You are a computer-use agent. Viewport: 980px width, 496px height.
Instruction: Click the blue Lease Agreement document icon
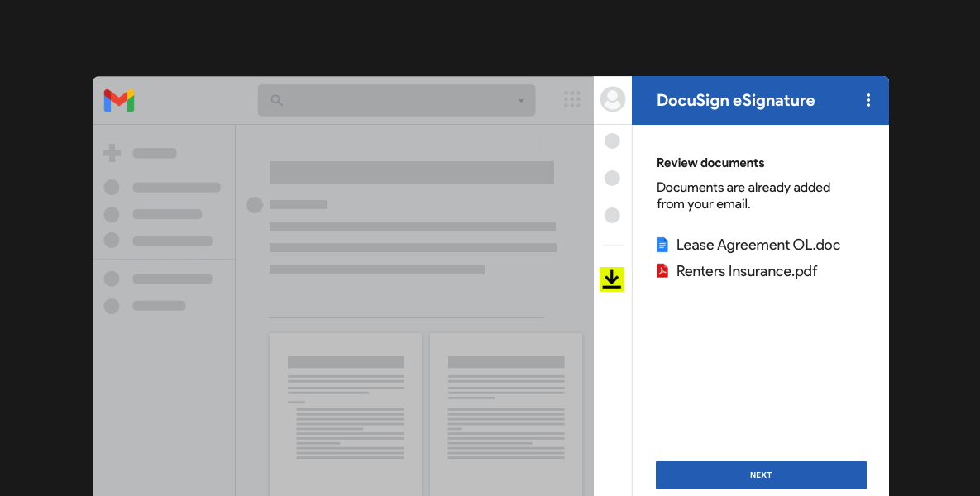pos(662,244)
